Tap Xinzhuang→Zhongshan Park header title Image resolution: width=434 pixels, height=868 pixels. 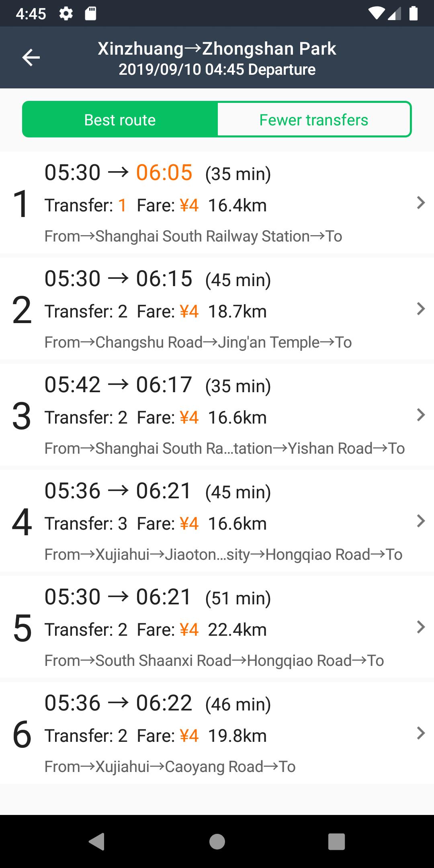[217, 49]
